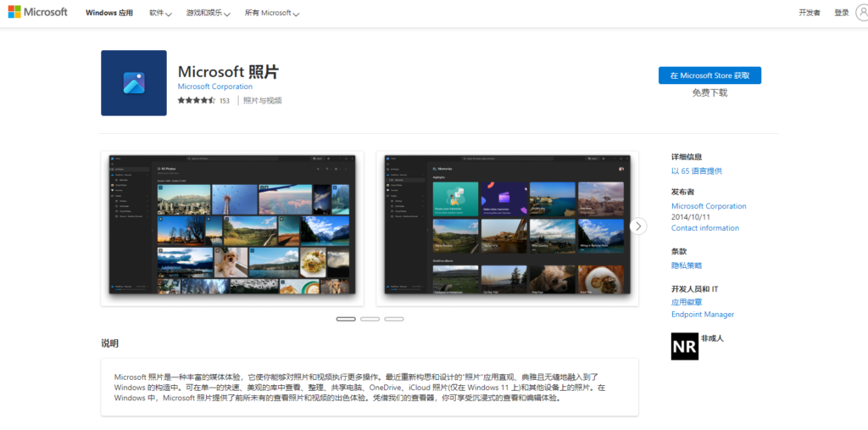Click the 非成人 rating label

pyautogui.click(x=712, y=338)
